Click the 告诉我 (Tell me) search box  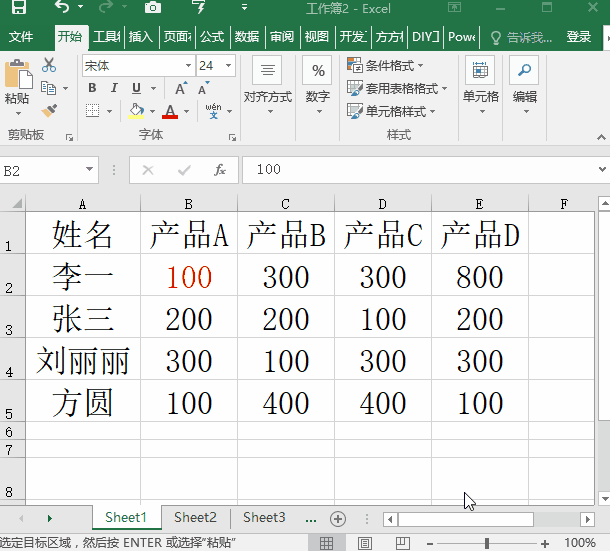pyautogui.click(x=521, y=37)
